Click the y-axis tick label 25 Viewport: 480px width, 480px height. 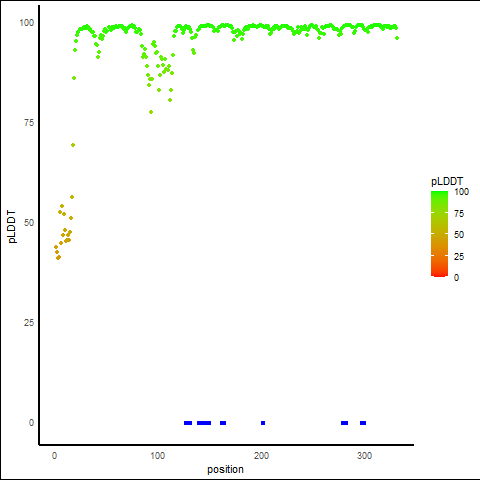coord(29,323)
